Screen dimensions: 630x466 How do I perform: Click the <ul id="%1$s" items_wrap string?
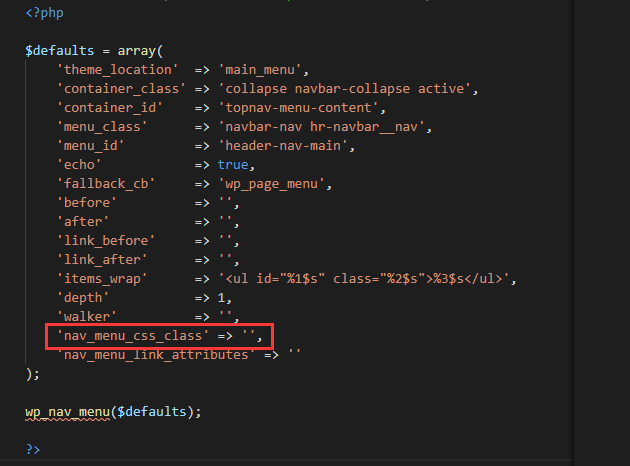coord(364,279)
